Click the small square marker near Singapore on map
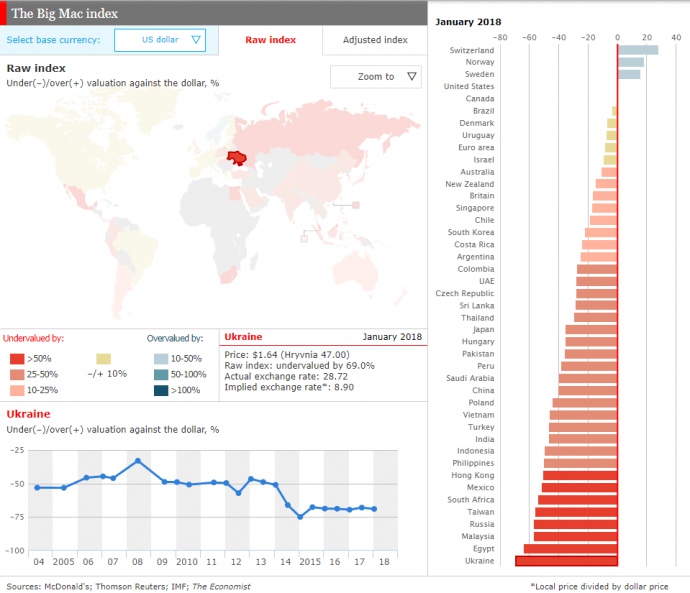This screenshot has width=690, height=593. (304, 238)
